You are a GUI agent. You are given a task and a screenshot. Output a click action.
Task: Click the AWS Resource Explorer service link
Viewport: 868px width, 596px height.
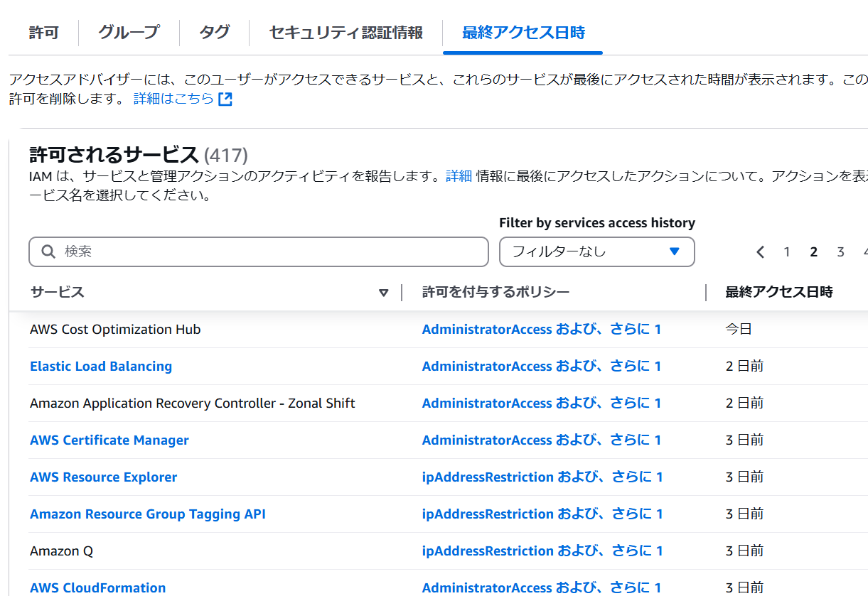click(104, 477)
